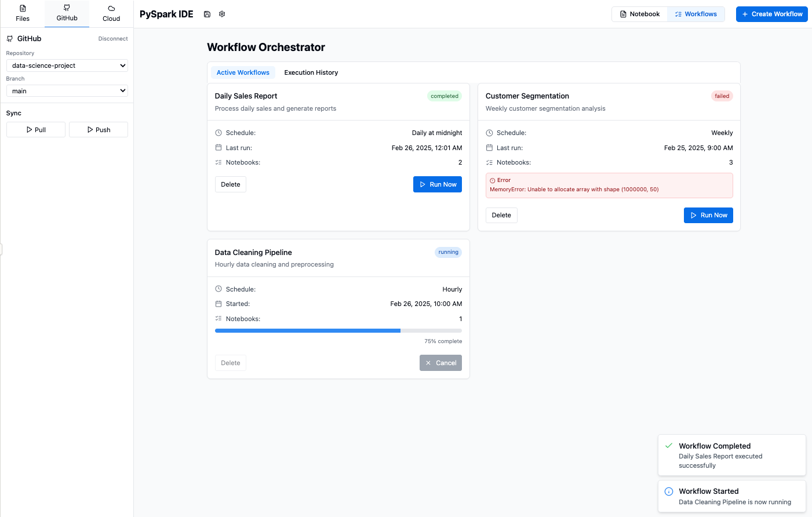812x517 pixels.
Task: Open the settings gear in the top bar
Action: 222,14
